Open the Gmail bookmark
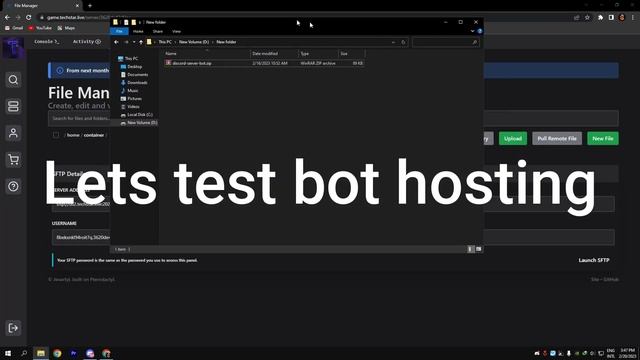640x360 pixels. point(14,28)
